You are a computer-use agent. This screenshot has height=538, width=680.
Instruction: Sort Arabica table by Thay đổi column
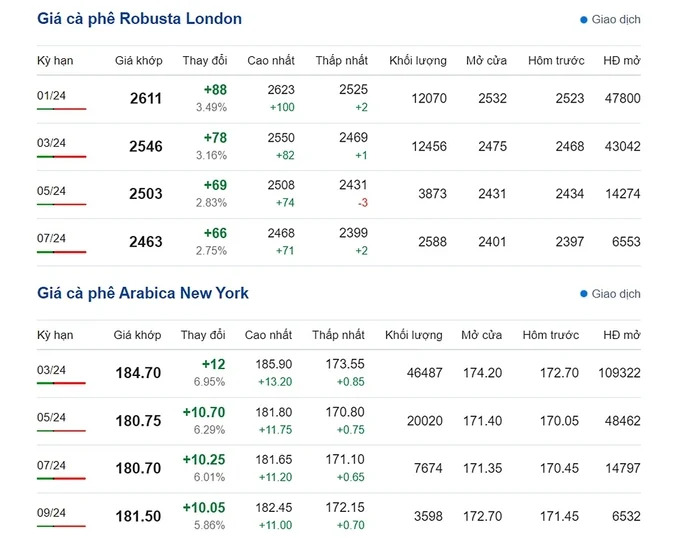204,335
